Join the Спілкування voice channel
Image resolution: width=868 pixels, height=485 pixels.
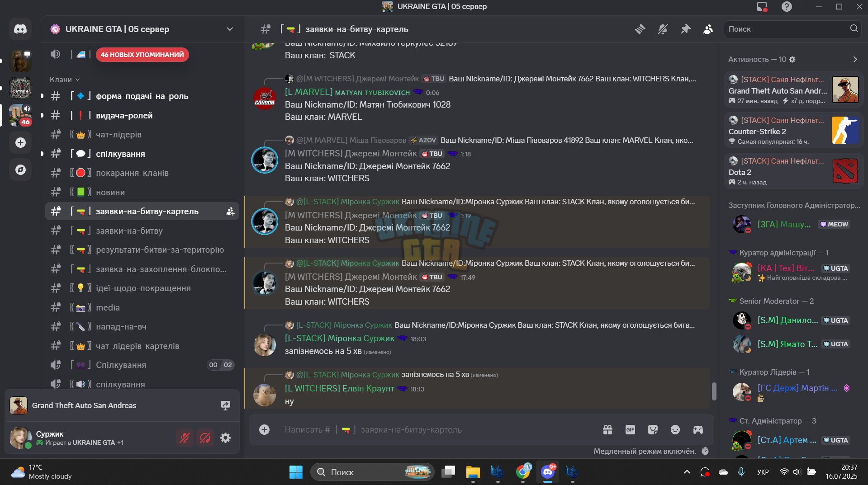142,365
